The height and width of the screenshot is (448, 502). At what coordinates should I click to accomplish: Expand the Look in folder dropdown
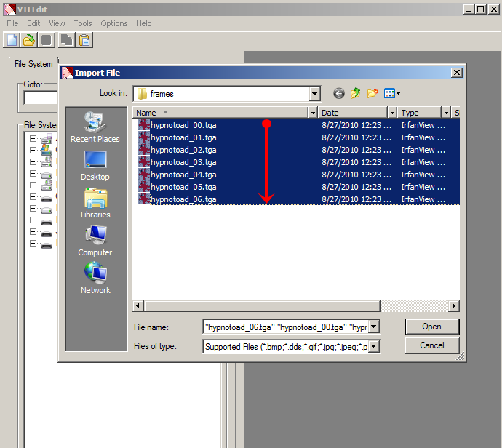[315, 94]
